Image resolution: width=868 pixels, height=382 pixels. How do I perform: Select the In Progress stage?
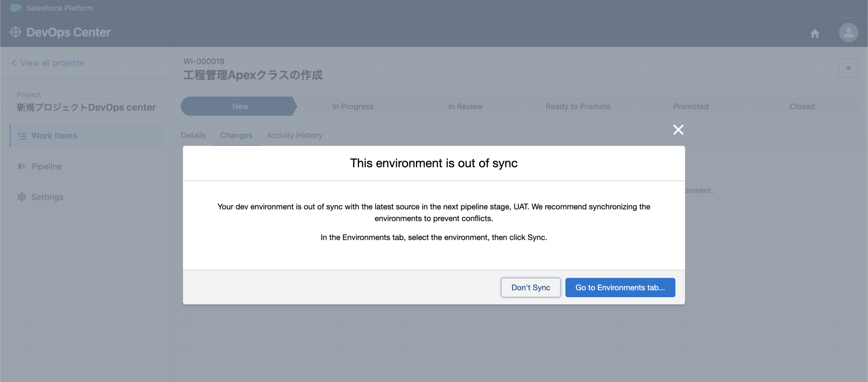point(353,107)
